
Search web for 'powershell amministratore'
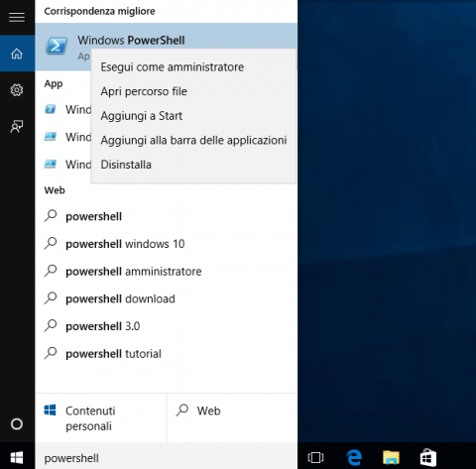(x=167, y=272)
